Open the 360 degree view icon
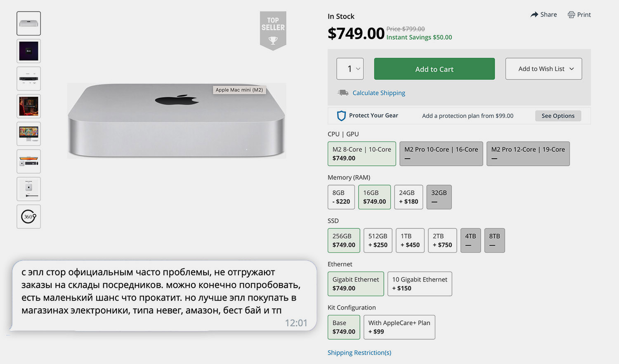The height and width of the screenshot is (364, 619). tap(28, 216)
